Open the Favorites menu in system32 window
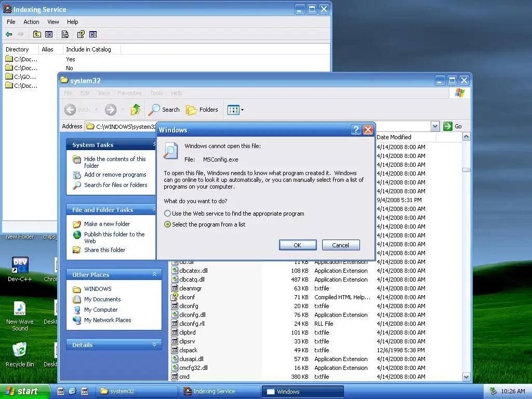 click(x=129, y=93)
